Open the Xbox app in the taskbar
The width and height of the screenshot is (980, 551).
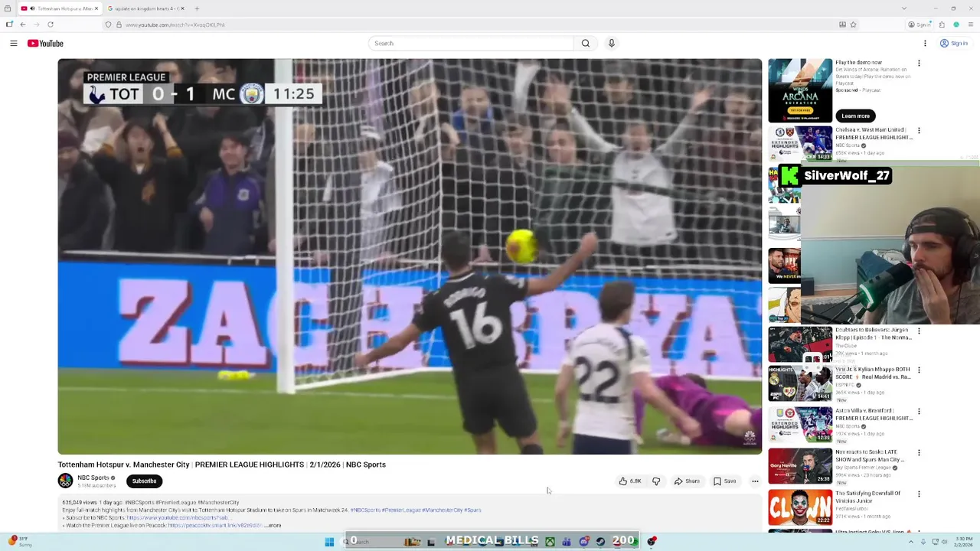[x=550, y=542]
